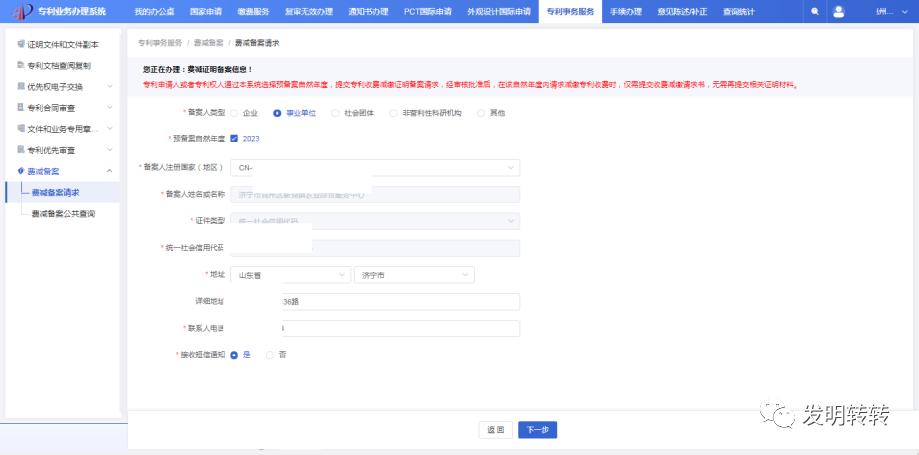Open 备案人注册国家 CN- dropdown
Image resolution: width=919 pixels, height=455 pixels.
(x=375, y=168)
